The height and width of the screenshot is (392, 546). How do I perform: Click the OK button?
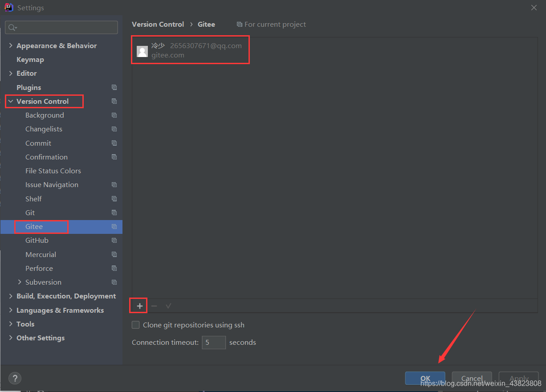coord(425,378)
